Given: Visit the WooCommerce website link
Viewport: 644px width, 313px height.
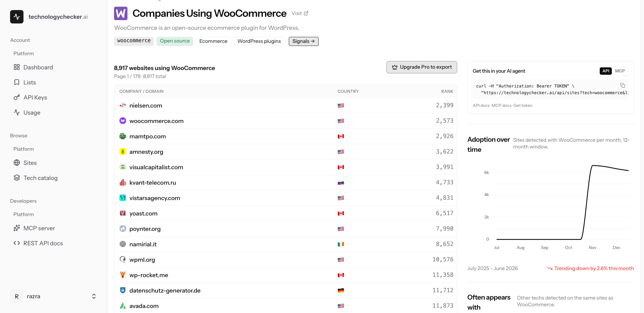Looking at the screenshot, I should point(300,13).
